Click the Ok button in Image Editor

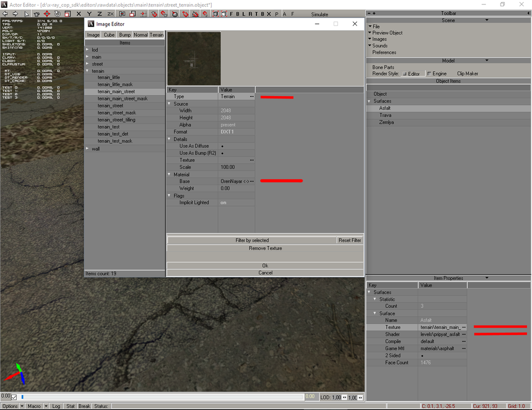coord(265,266)
